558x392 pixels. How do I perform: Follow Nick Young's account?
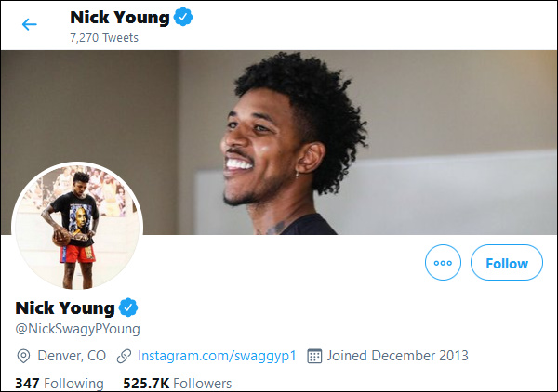click(506, 264)
